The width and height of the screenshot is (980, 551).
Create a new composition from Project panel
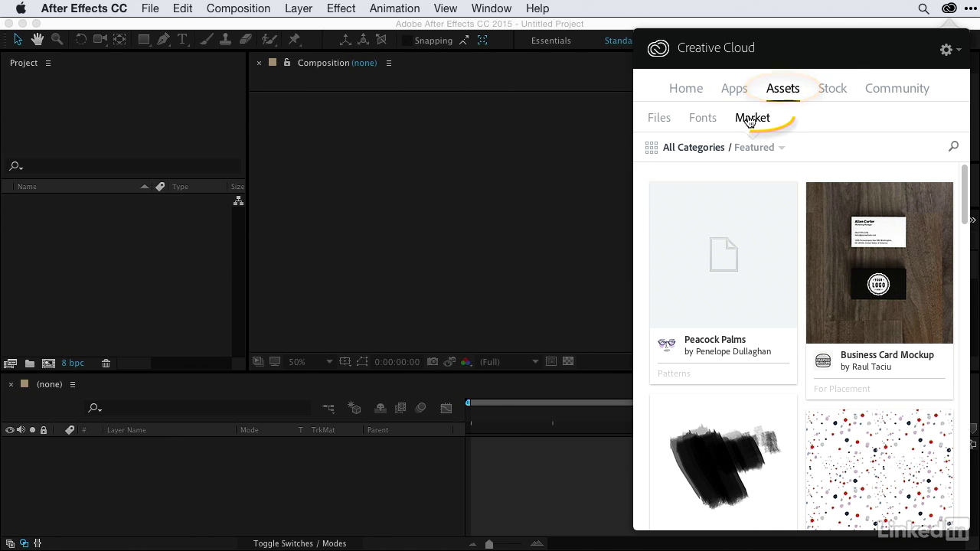coord(48,364)
